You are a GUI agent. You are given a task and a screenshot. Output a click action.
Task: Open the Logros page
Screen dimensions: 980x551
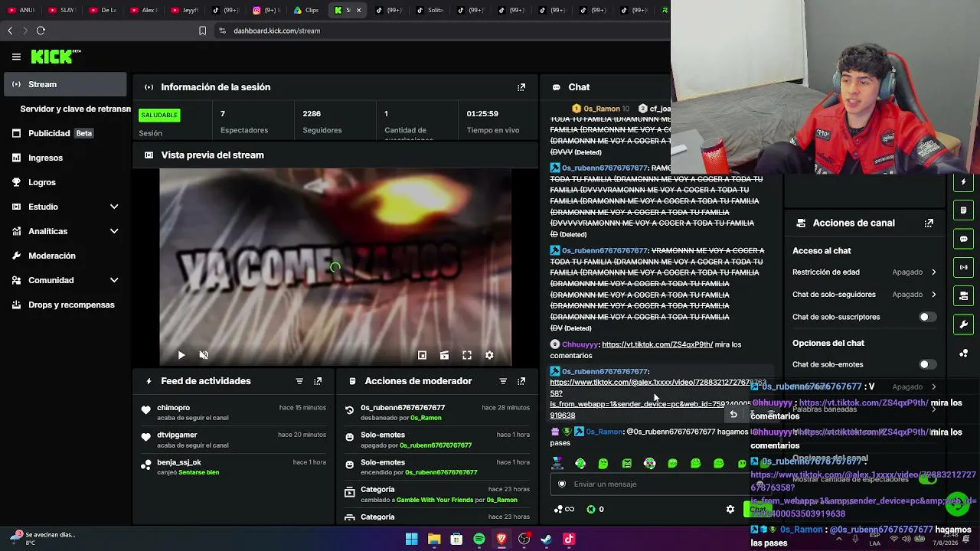(x=65, y=182)
